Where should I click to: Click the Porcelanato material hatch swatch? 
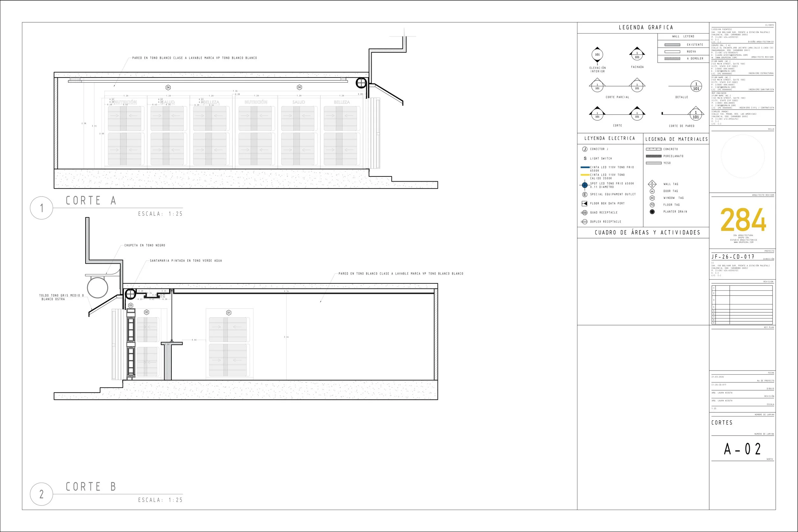pos(653,156)
